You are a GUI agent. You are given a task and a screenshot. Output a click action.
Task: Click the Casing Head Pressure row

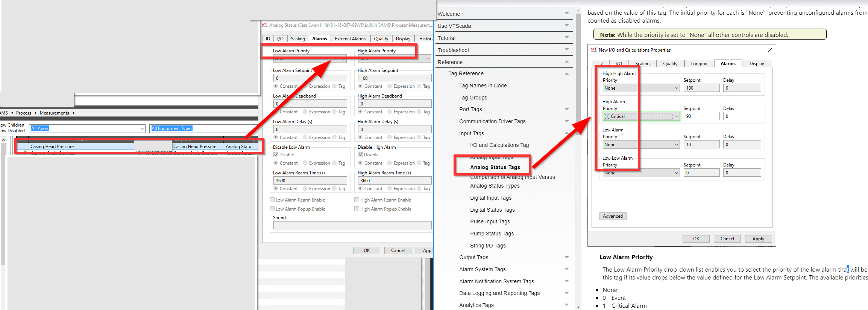(75, 147)
